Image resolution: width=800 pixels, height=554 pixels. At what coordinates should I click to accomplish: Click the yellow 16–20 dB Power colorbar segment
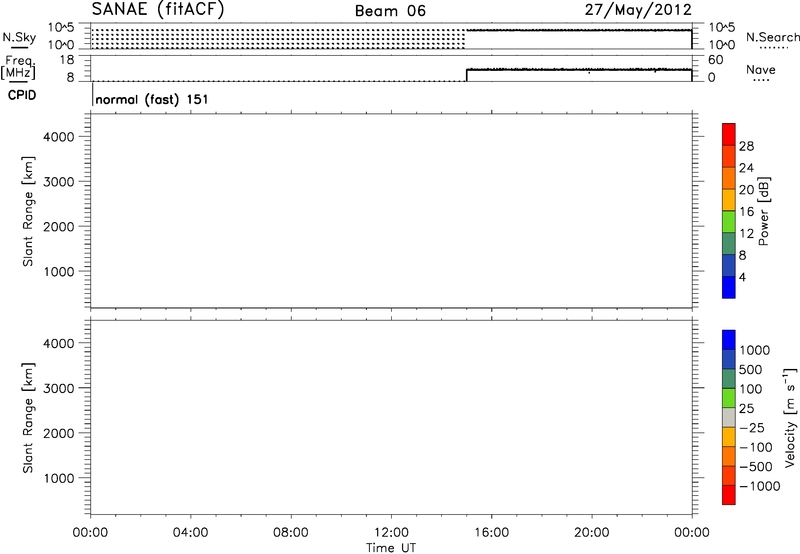point(729,200)
